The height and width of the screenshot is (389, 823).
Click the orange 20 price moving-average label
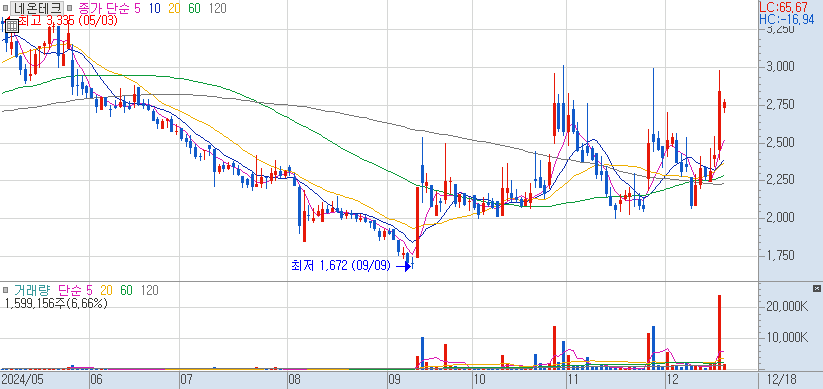coord(174,8)
